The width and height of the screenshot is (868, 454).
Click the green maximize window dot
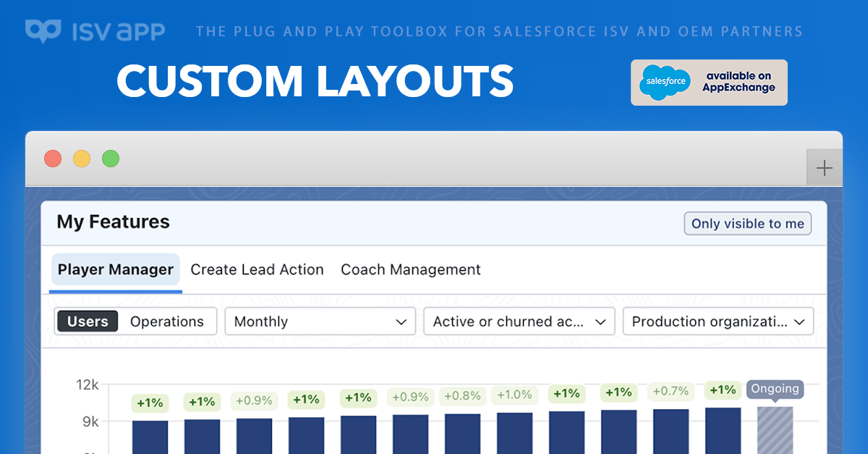click(111, 159)
